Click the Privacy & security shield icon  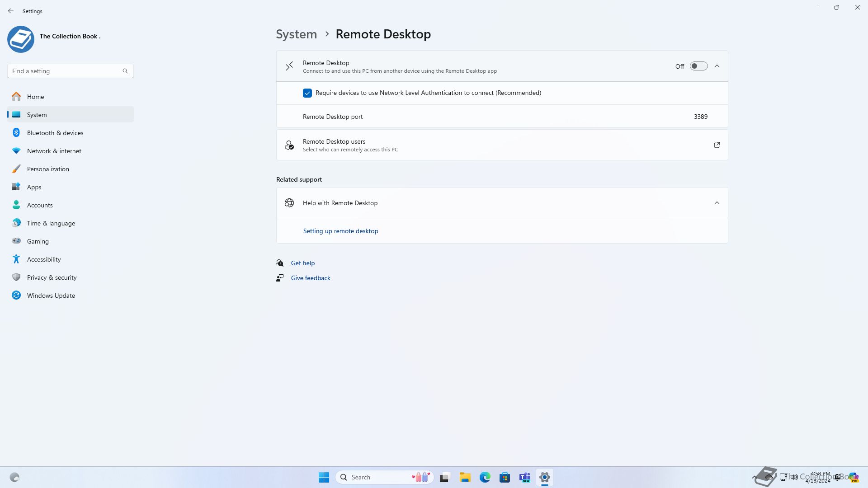coord(16,277)
